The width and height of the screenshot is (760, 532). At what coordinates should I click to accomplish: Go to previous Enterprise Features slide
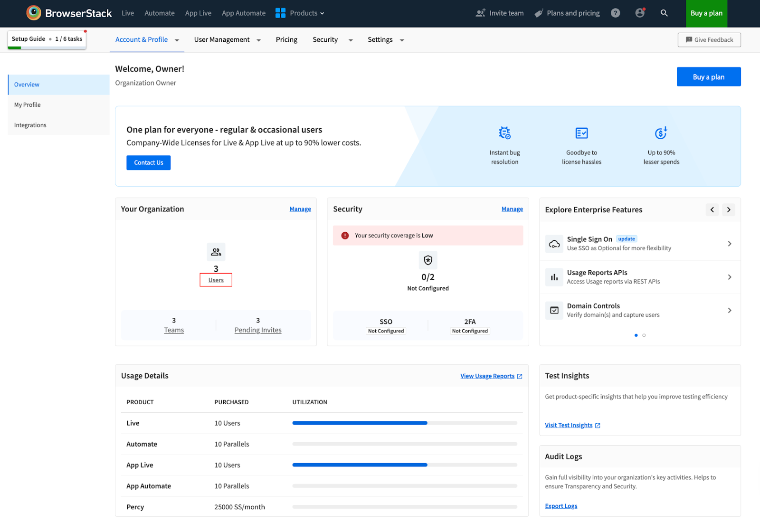pos(712,210)
